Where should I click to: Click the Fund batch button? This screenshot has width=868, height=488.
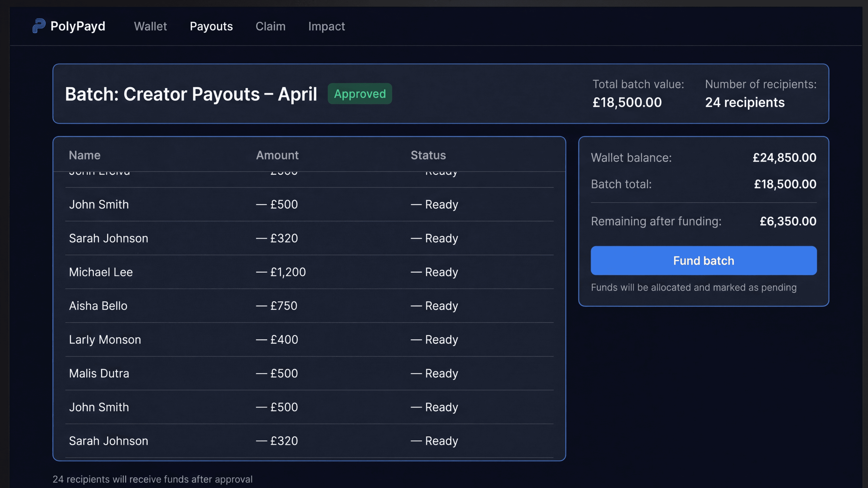pyautogui.click(x=703, y=260)
